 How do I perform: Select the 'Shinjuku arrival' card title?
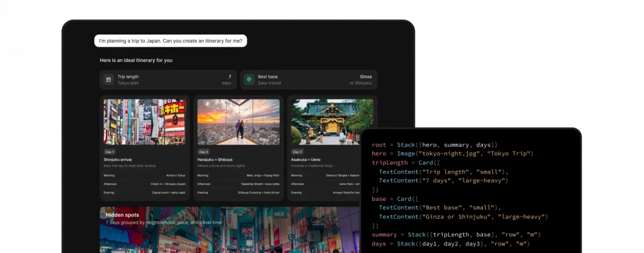pyautogui.click(x=118, y=160)
